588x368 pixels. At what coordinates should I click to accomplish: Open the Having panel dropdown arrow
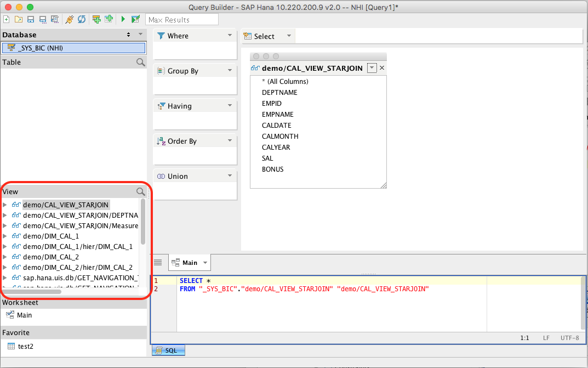point(230,105)
